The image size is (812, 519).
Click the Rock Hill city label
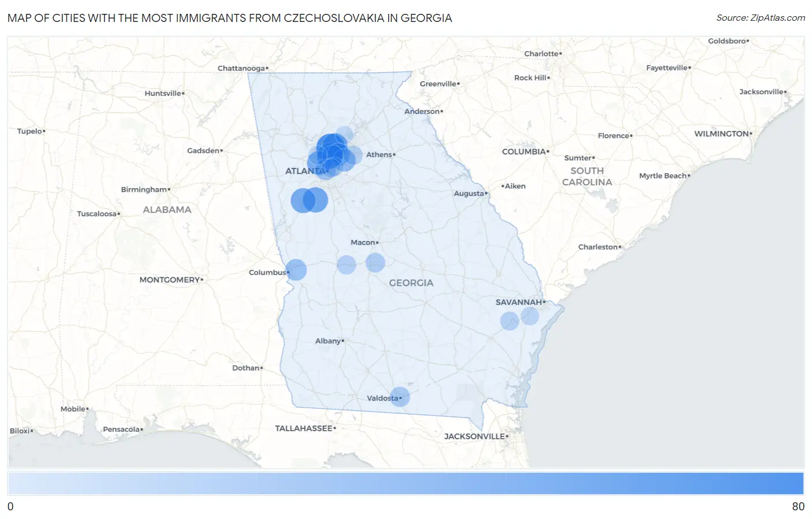[x=531, y=78]
